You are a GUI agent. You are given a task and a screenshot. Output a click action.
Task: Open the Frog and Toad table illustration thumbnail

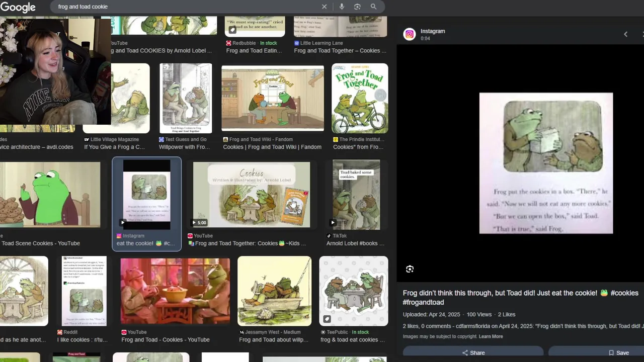click(x=24, y=291)
